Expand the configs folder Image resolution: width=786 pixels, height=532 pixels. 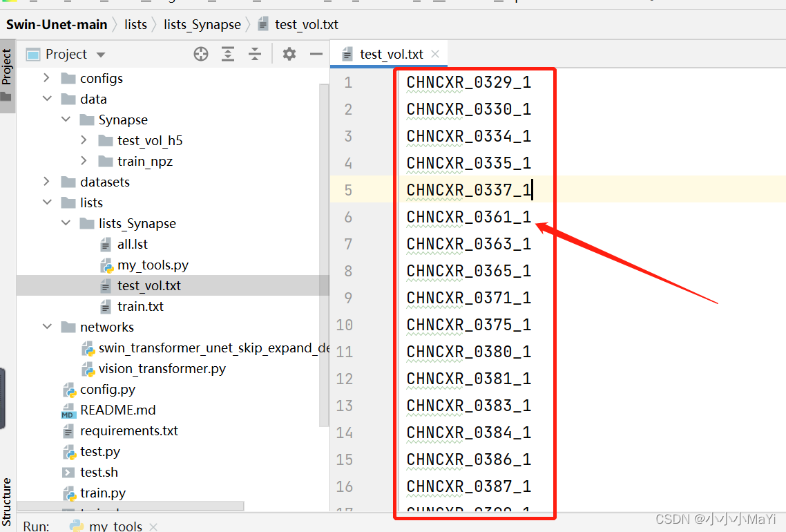click(46, 77)
